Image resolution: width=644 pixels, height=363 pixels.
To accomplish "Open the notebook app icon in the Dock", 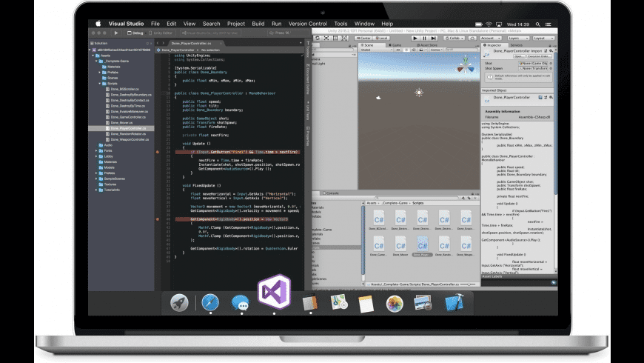I will pos(309,303).
